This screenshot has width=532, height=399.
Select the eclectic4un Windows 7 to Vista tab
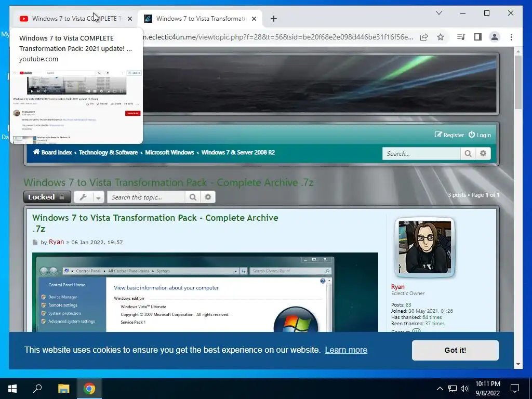point(200,19)
